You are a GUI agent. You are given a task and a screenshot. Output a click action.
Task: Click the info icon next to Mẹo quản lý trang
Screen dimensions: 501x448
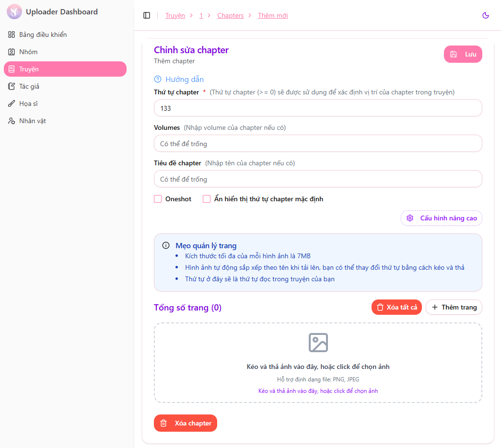(x=166, y=246)
